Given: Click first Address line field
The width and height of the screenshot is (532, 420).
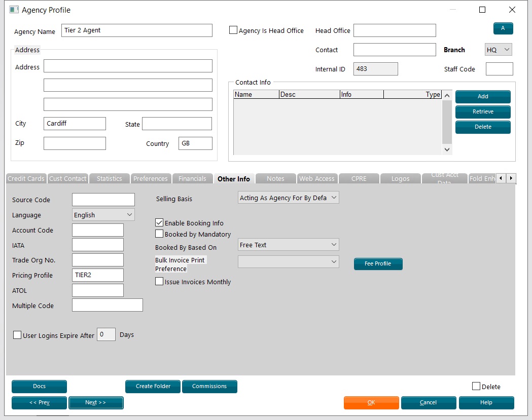Looking at the screenshot, I should coord(128,66).
